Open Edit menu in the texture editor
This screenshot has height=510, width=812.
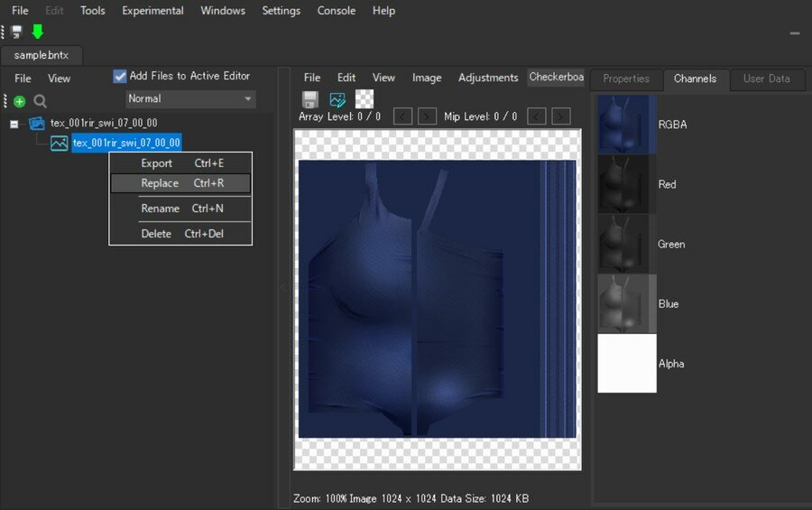pyautogui.click(x=346, y=78)
